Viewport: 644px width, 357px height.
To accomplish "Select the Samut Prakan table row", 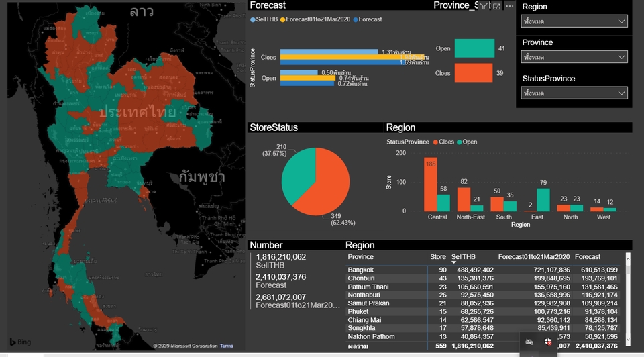I will pyautogui.click(x=482, y=303).
